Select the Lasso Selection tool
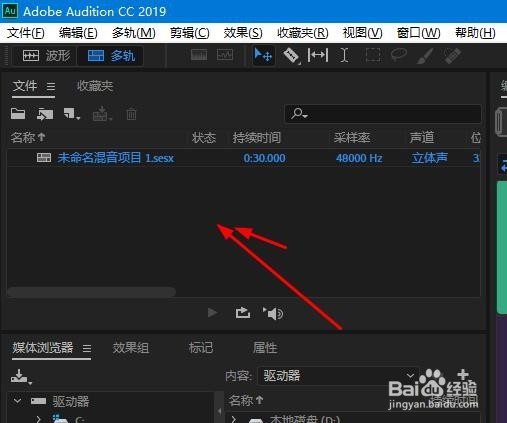The height and width of the screenshot is (423, 507). (x=399, y=55)
